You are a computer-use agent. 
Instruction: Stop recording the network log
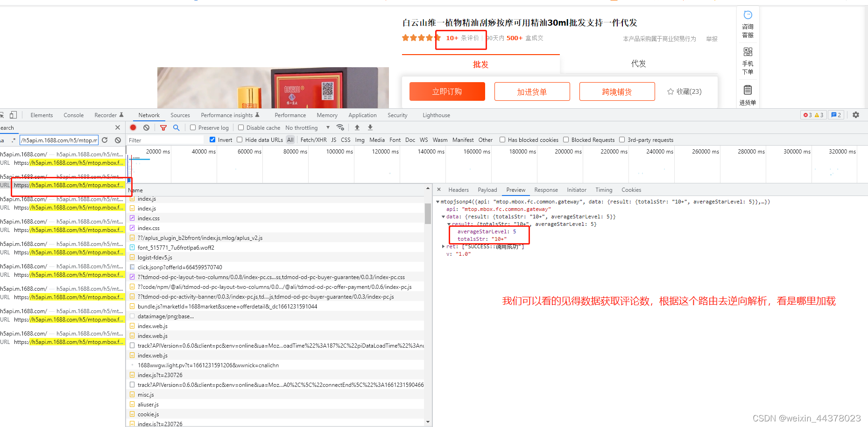[133, 127]
